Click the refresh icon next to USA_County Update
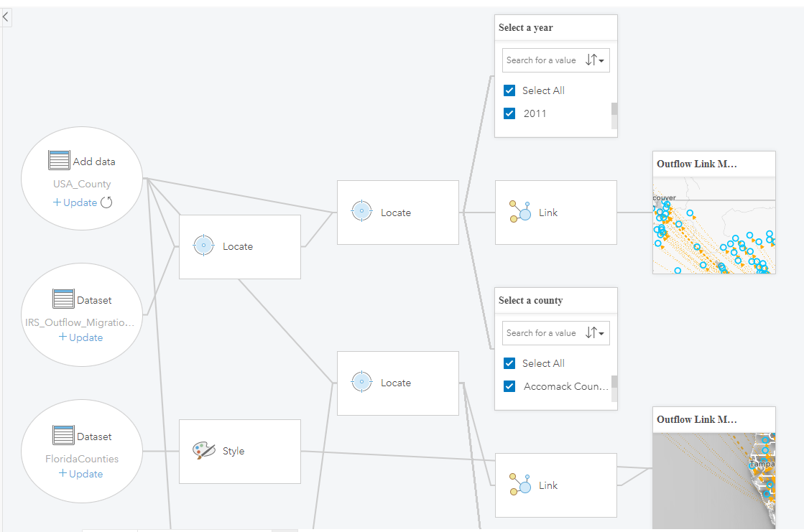Screen dimensions: 804x532 tap(106, 202)
